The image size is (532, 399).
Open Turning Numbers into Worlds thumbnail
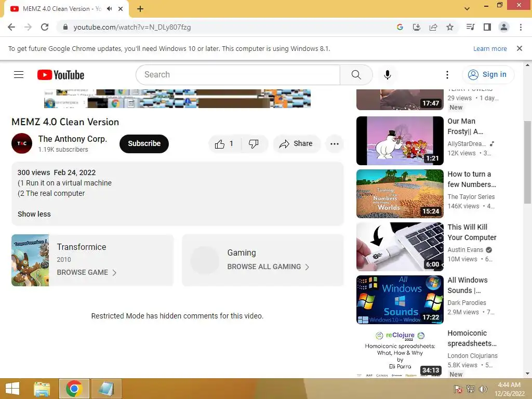coord(400,194)
